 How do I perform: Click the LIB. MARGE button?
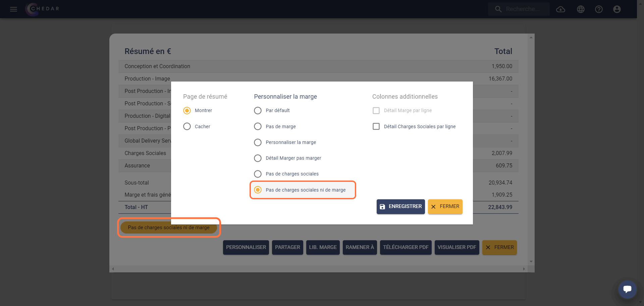pyautogui.click(x=323, y=247)
